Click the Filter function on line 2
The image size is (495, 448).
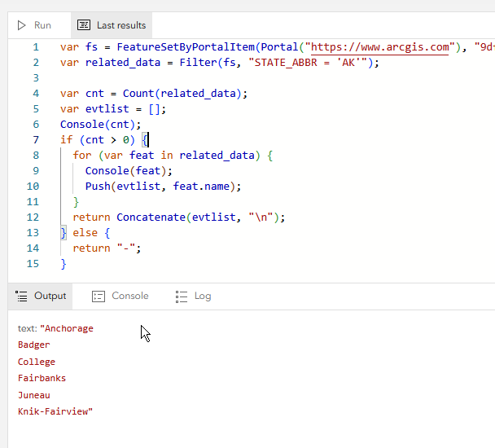198,63
